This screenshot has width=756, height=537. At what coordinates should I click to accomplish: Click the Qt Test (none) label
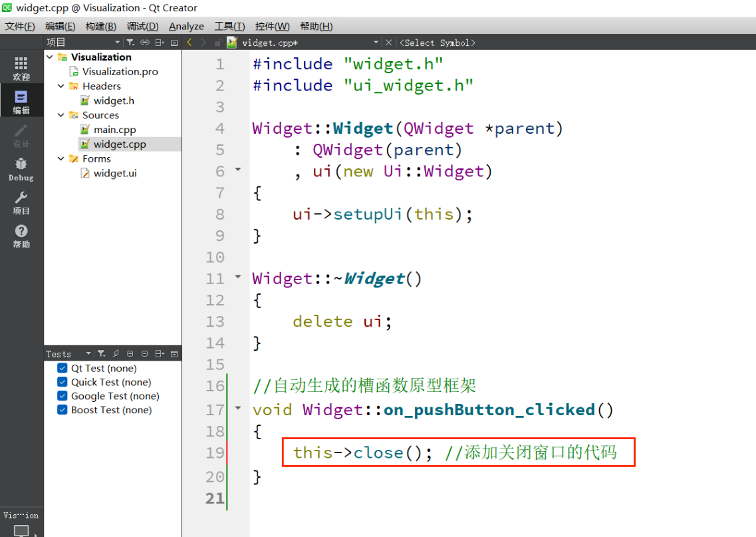(104, 368)
